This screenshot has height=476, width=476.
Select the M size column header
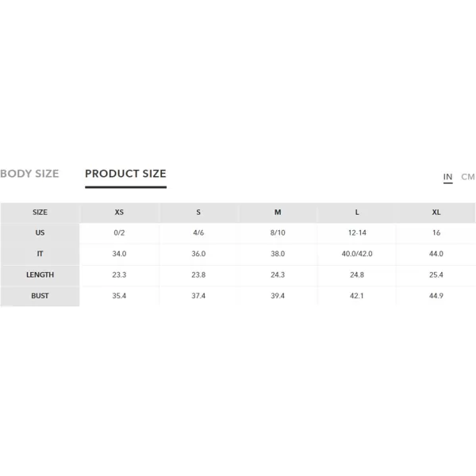pyautogui.click(x=278, y=213)
